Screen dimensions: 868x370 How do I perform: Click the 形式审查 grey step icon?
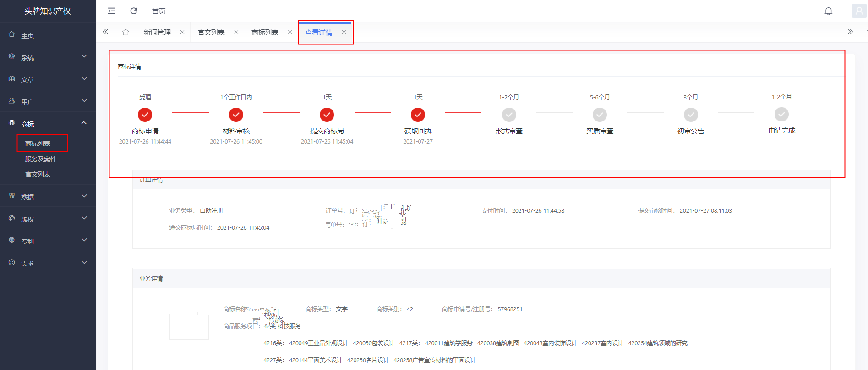click(509, 115)
